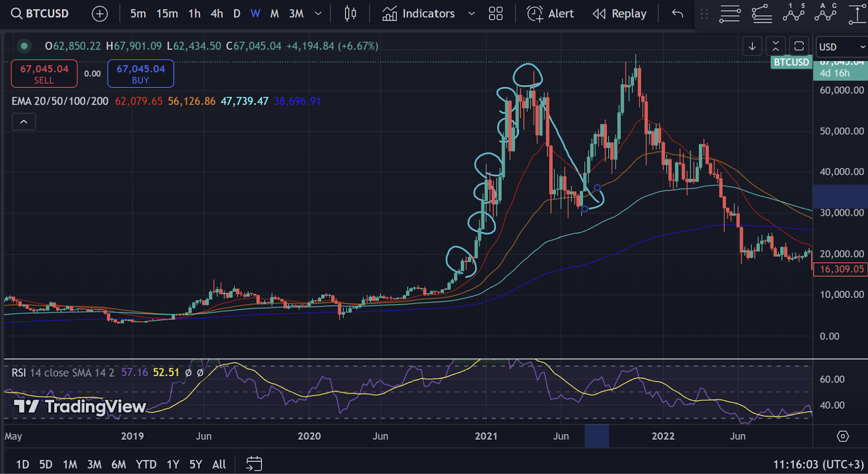Click the add symbol plus icon
The image size is (868, 474).
[100, 14]
